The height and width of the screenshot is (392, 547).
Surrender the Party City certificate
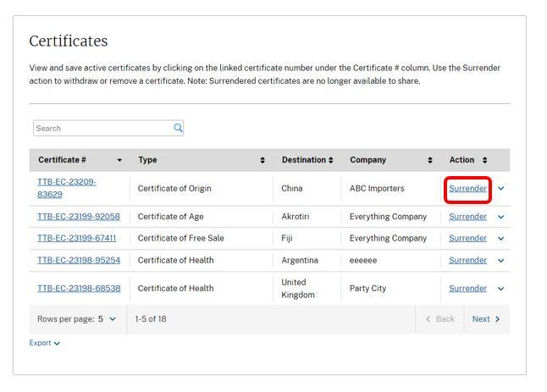pos(467,289)
